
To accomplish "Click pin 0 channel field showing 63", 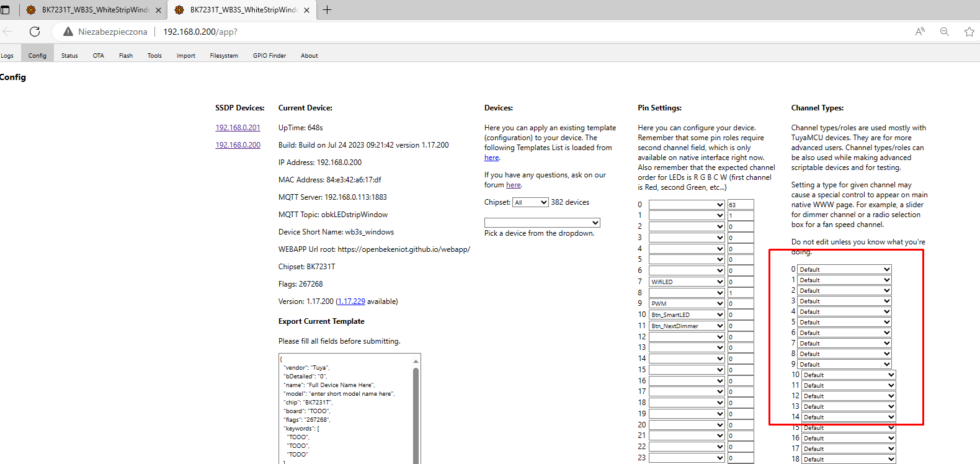I will pyautogui.click(x=741, y=205).
